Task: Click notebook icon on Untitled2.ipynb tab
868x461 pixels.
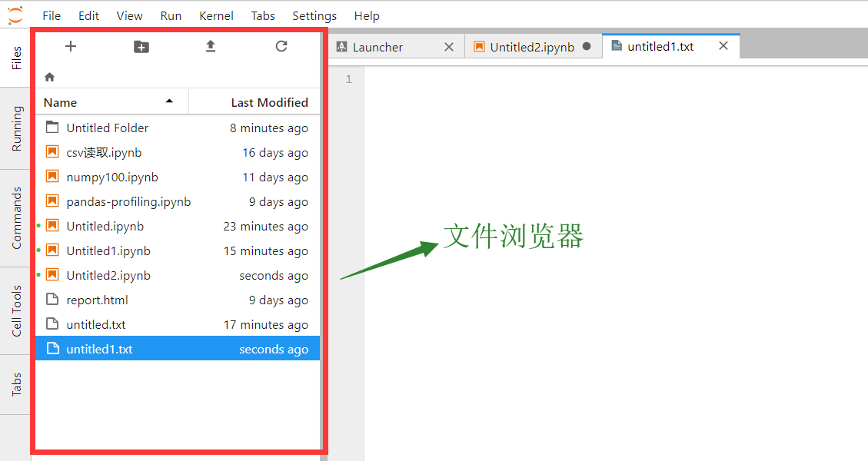Action: coord(480,47)
